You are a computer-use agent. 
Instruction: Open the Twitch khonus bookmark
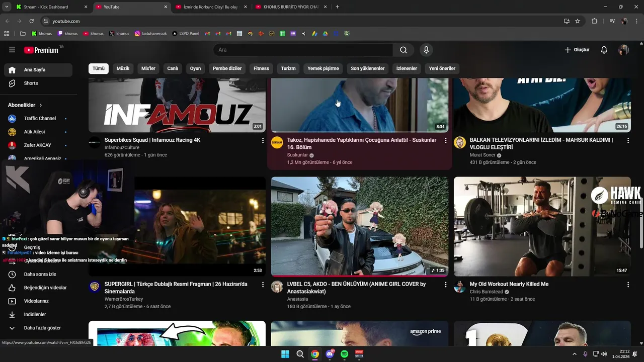coord(68,34)
